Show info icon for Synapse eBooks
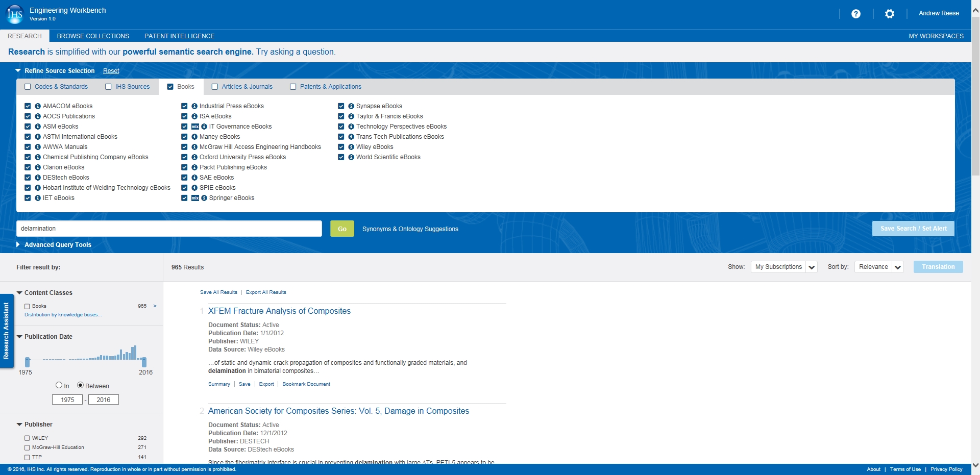 coord(351,106)
